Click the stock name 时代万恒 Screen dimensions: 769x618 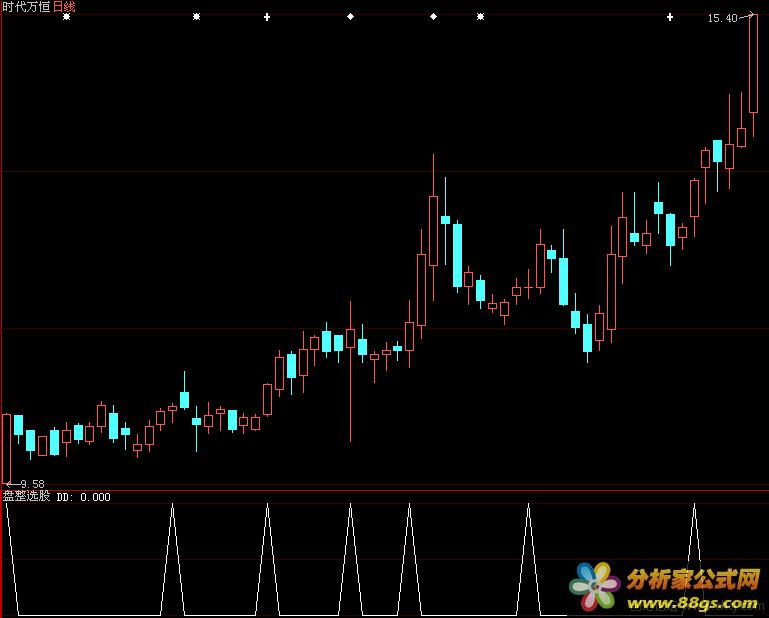point(26,6)
